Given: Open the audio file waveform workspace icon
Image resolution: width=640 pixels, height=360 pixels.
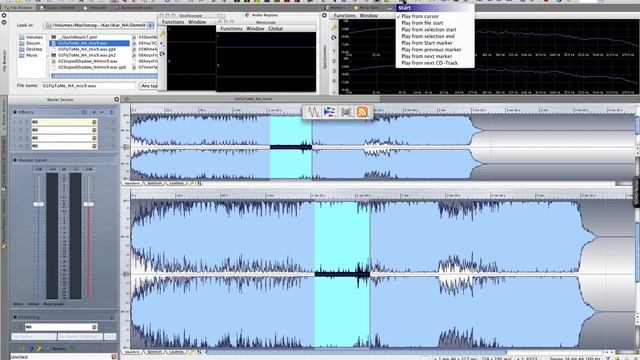Looking at the screenshot, I should point(313,112).
